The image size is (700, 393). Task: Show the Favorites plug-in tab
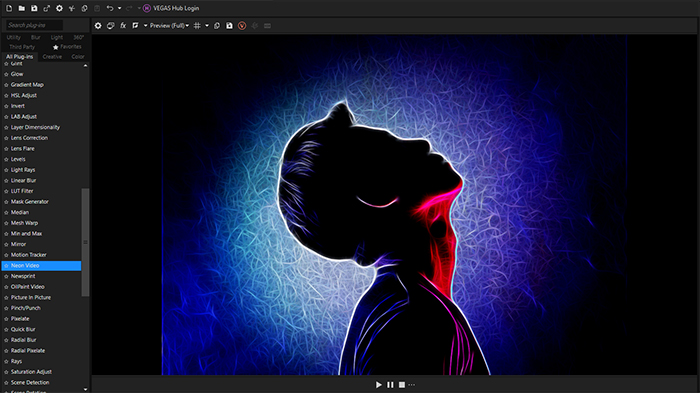click(x=67, y=47)
